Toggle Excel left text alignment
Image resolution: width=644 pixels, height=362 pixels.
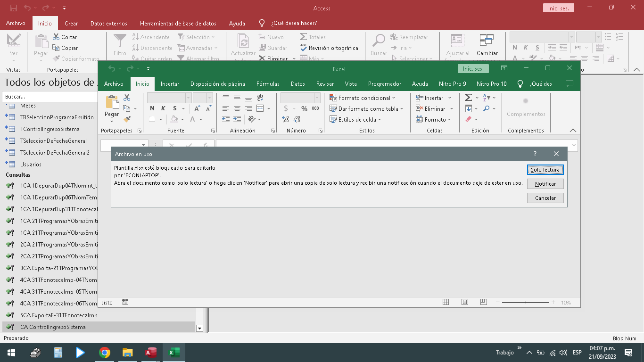tap(225, 108)
